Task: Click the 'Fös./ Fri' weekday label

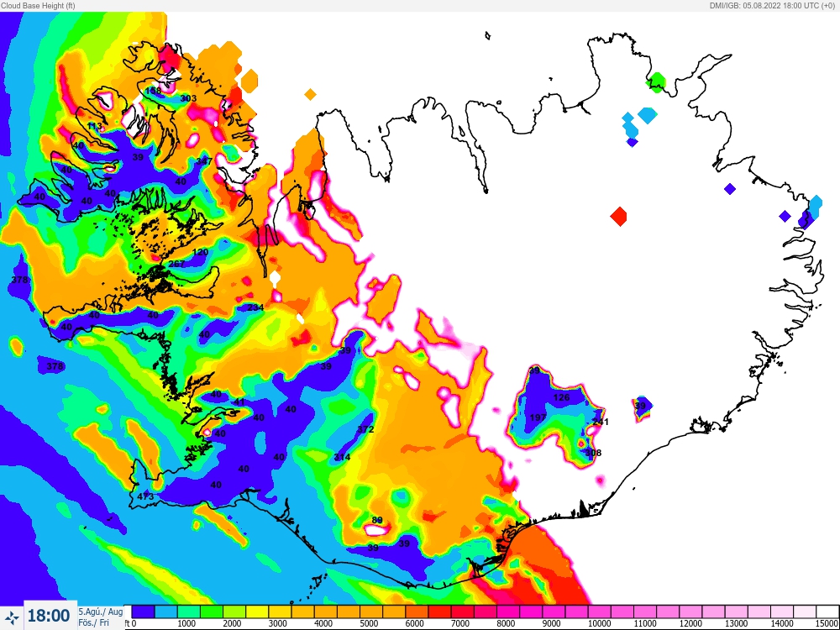Action: (93, 622)
